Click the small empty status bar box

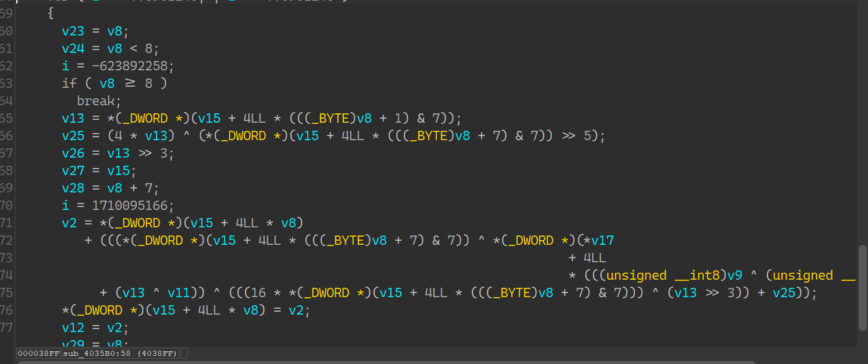(184, 354)
